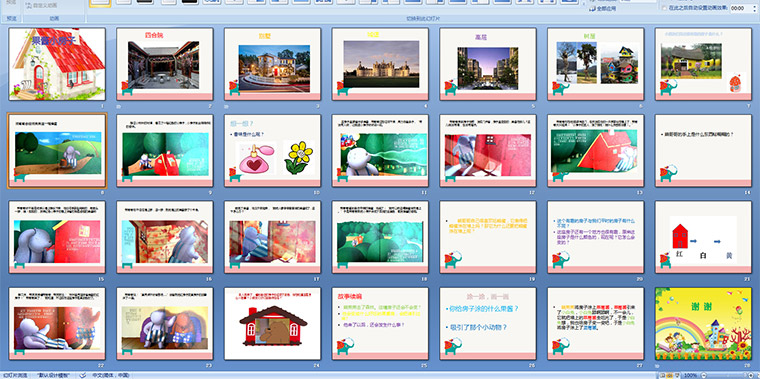Select the first transition effect thumbnail in ribbon

(x=100, y=2)
